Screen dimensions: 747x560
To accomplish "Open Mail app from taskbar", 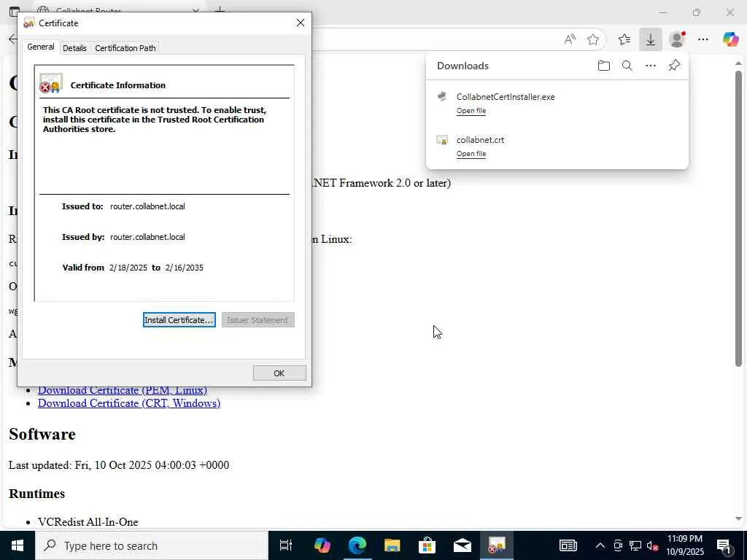I will point(462,545).
